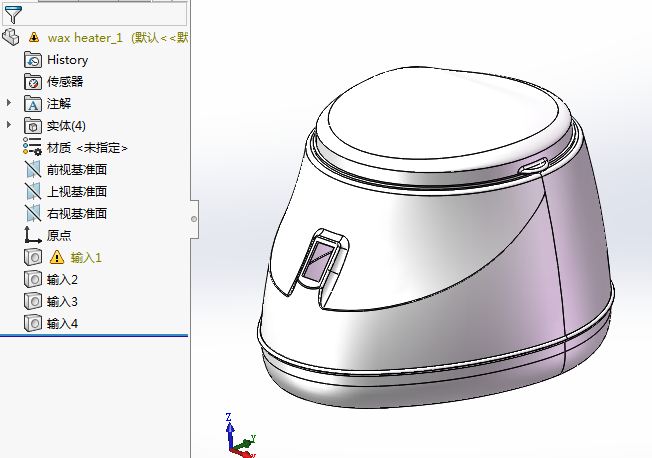
Task: Select the 实体(4) label
Action: pyautogui.click(x=66, y=126)
